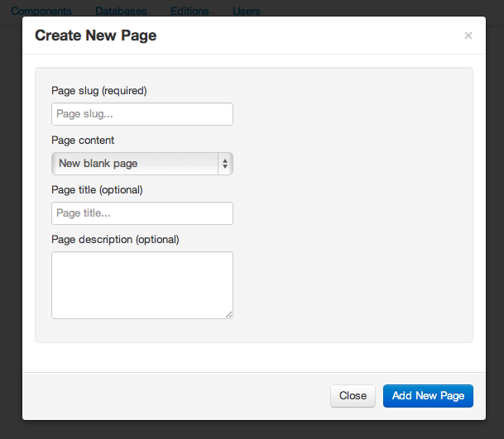Click the 'Page content' label
This screenshot has width=504, height=439.
83,141
